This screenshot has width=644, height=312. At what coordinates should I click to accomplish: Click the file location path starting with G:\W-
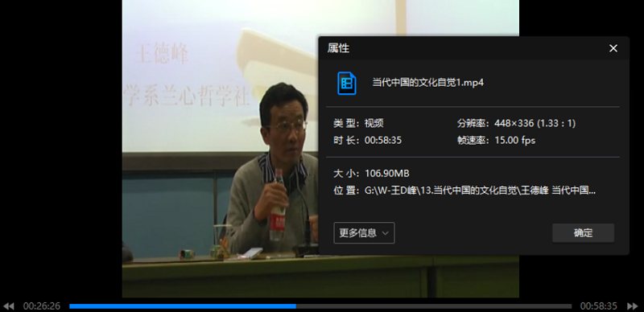pos(480,191)
